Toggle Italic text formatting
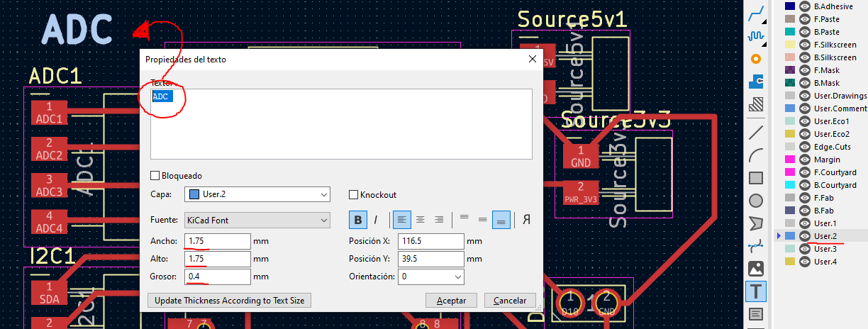 coord(376,220)
